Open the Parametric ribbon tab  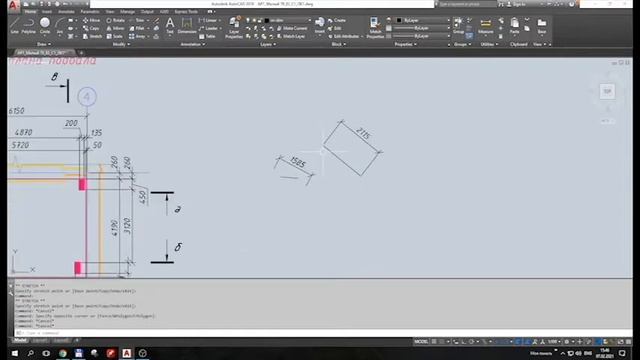(x=90, y=12)
